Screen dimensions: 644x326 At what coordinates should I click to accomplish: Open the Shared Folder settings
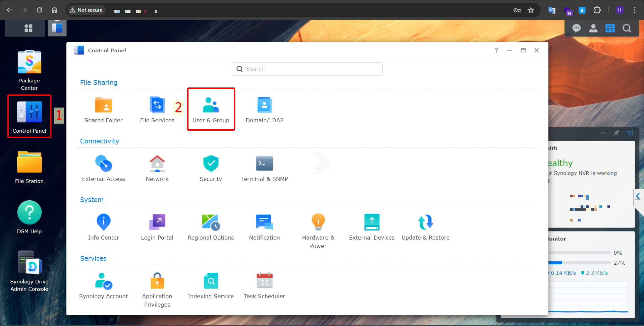103,109
